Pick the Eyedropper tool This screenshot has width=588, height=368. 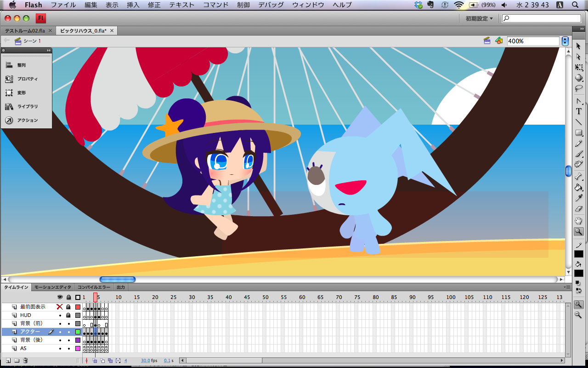578,198
